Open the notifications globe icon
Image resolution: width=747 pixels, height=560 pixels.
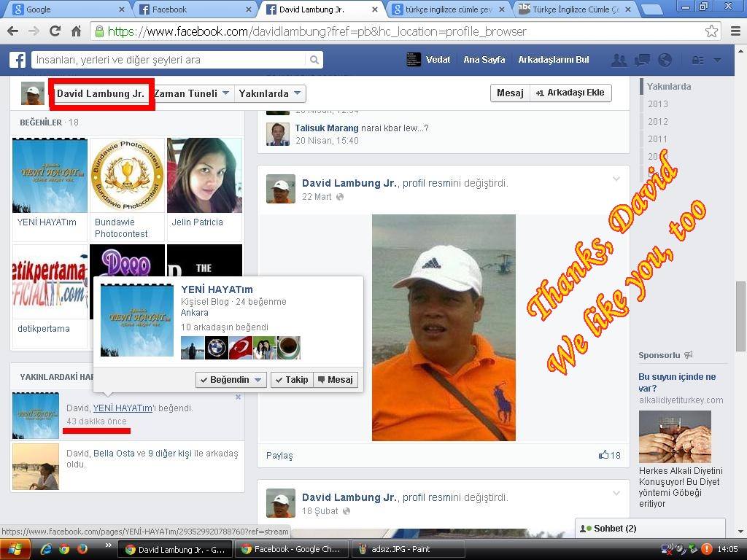click(665, 60)
